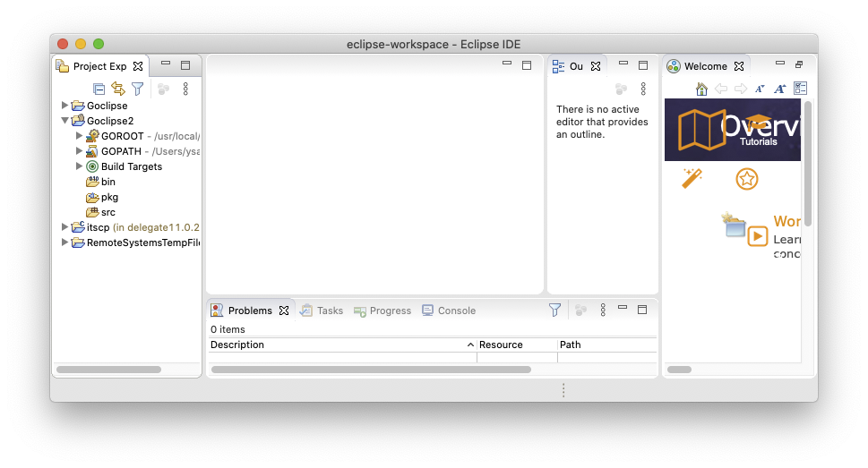Expand the GOROOT entry
868x468 pixels.
click(x=79, y=136)
